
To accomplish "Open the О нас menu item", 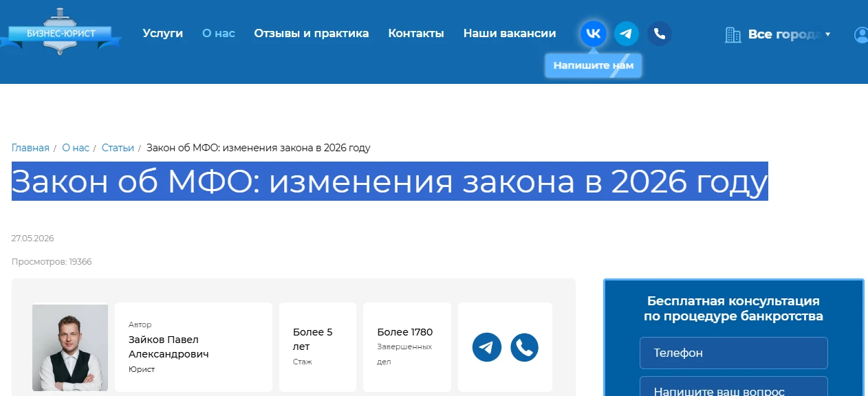I will click(x=219, y=33).
